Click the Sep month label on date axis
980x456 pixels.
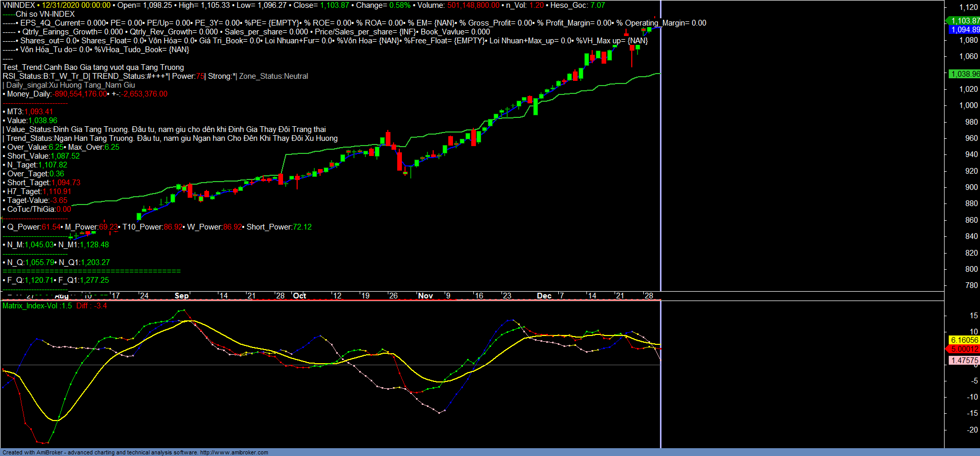[x=181, y=296]
